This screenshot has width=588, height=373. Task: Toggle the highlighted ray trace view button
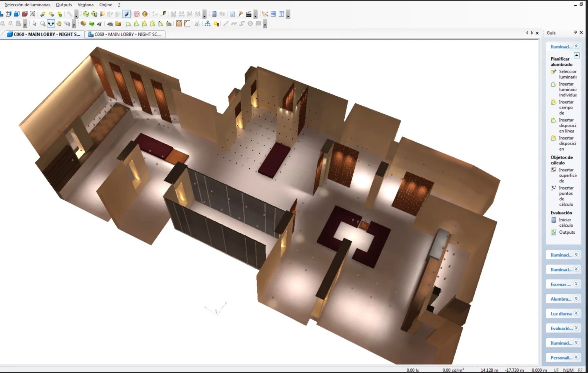[x=127, y=14]
